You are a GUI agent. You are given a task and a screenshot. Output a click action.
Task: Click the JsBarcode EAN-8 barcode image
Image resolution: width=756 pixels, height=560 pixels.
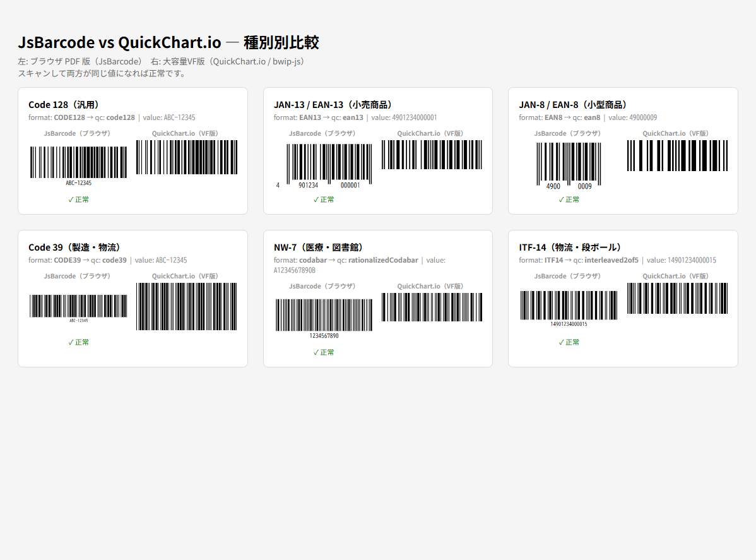tap(569, 167)
